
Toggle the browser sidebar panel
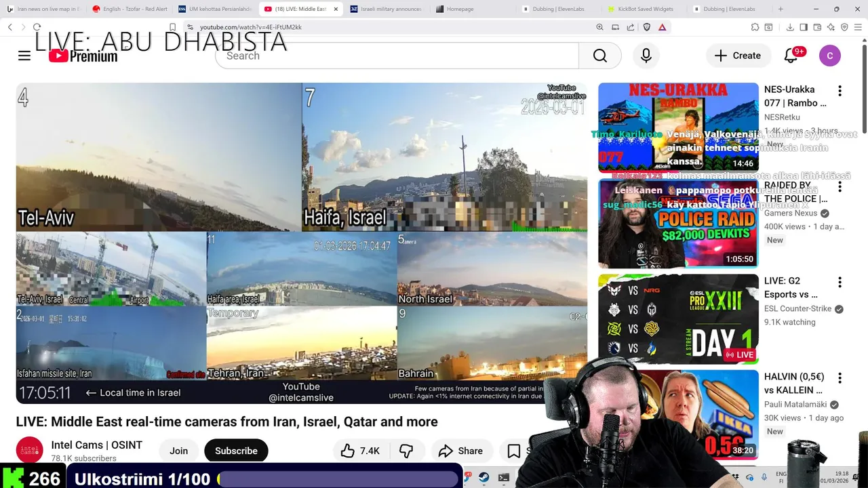pos(804,27)
